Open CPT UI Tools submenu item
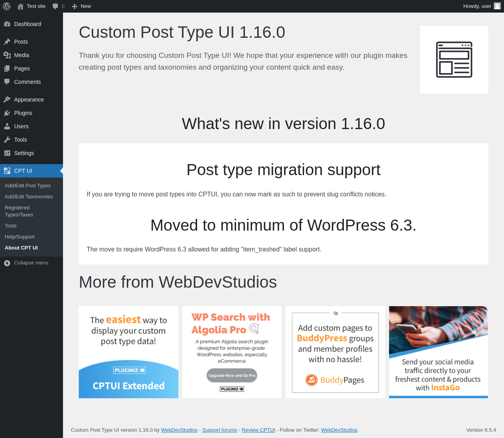 11,226
